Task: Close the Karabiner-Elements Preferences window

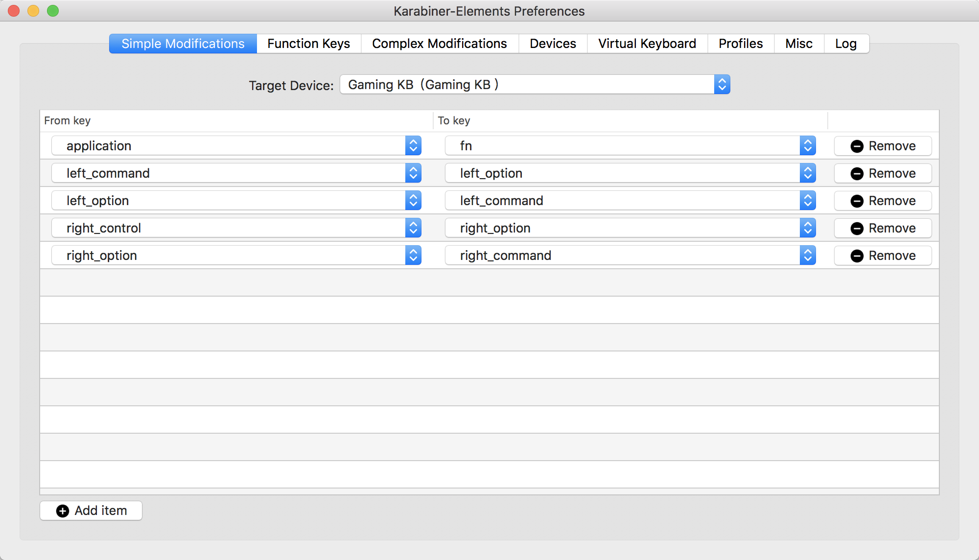Action: tap(14, 11)
